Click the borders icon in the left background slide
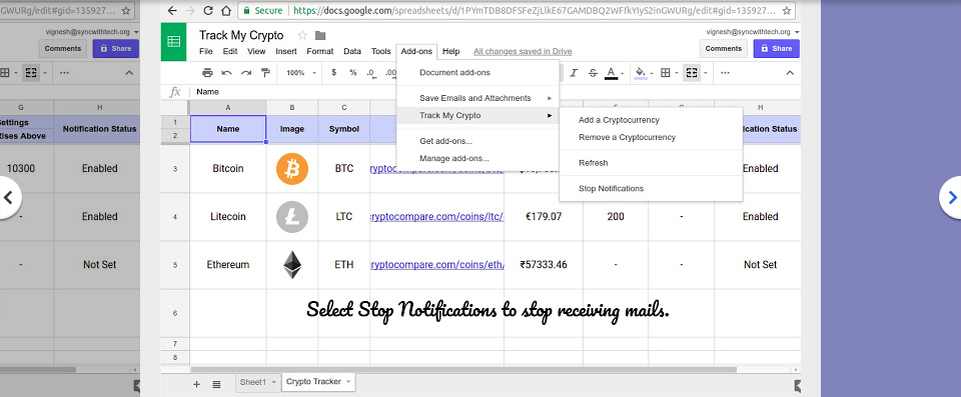Screen dimensions: 961x397 pyautogui.click(x=4, y=73)
